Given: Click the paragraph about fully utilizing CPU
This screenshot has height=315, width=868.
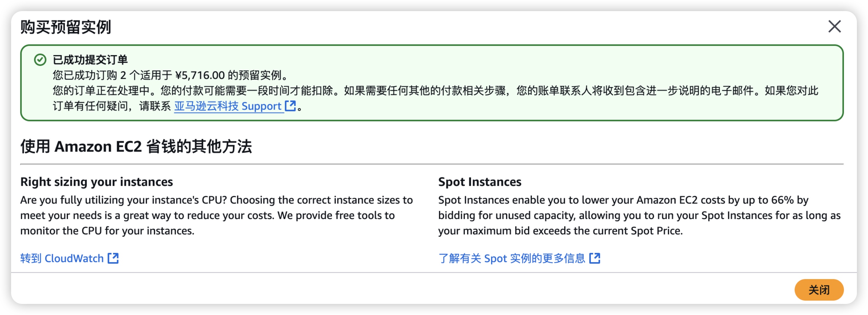Looking at the screenshot, I should 216,215.
